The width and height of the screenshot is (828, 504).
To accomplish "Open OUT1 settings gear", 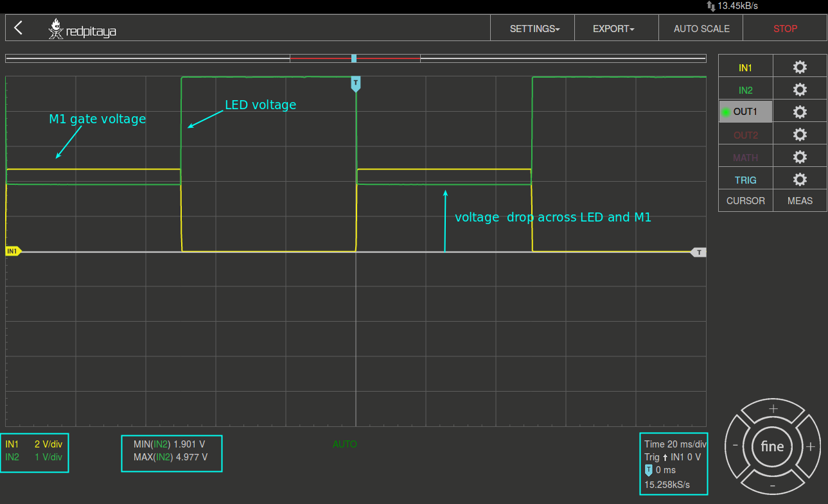I will click(800, 112).
